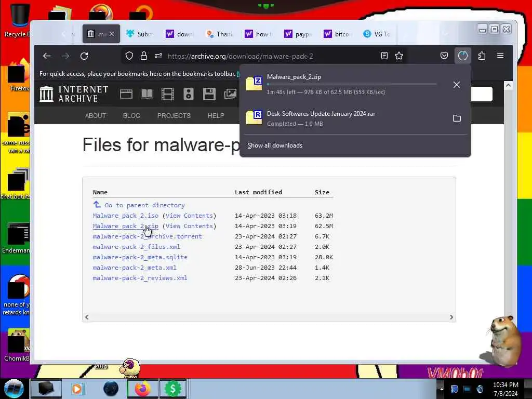Show site security padlock info
This screenshot has width=532, height=399.
pos(144,56)
